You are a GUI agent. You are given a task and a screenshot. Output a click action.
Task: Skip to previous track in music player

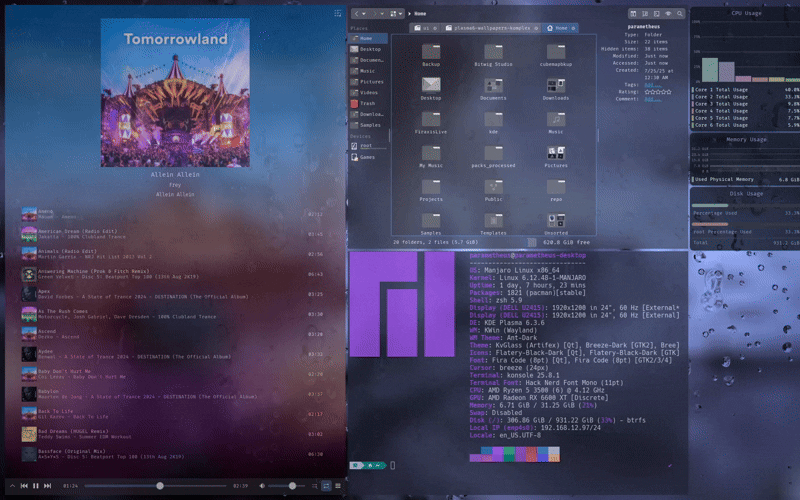point(24,486)
